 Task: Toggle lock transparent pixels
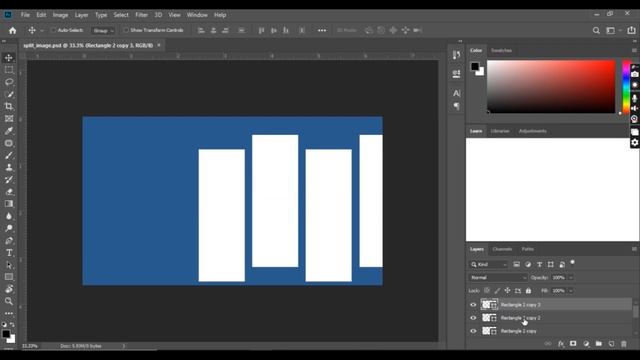click(487, 291)
